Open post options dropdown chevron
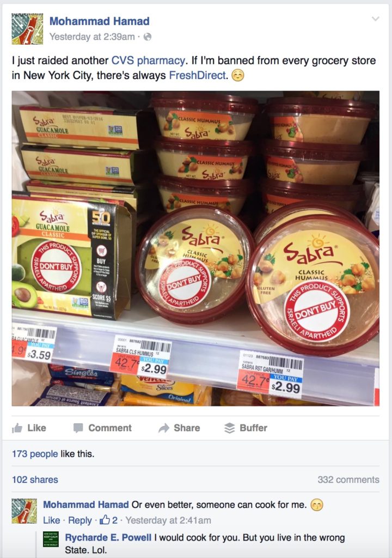The image size is (392, 558). [376, 19]
